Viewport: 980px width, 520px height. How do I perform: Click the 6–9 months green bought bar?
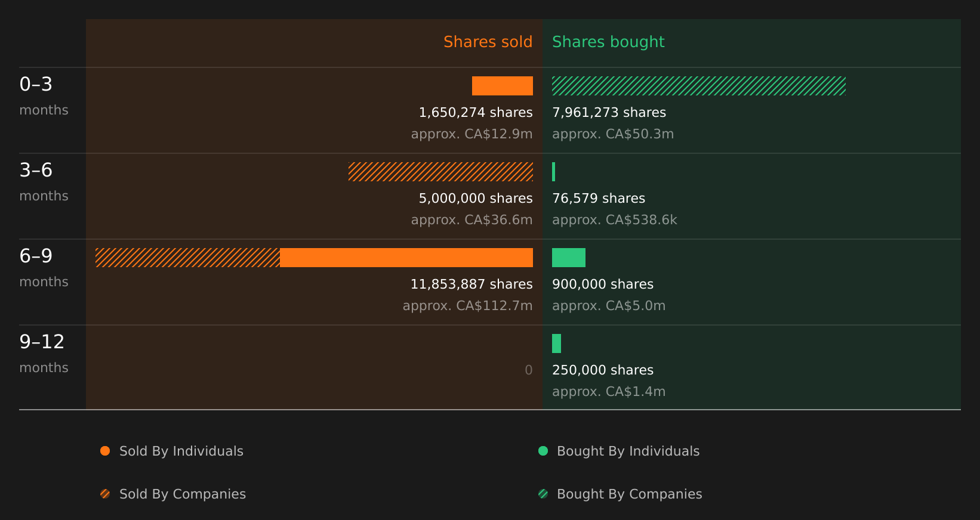(569, 258)
